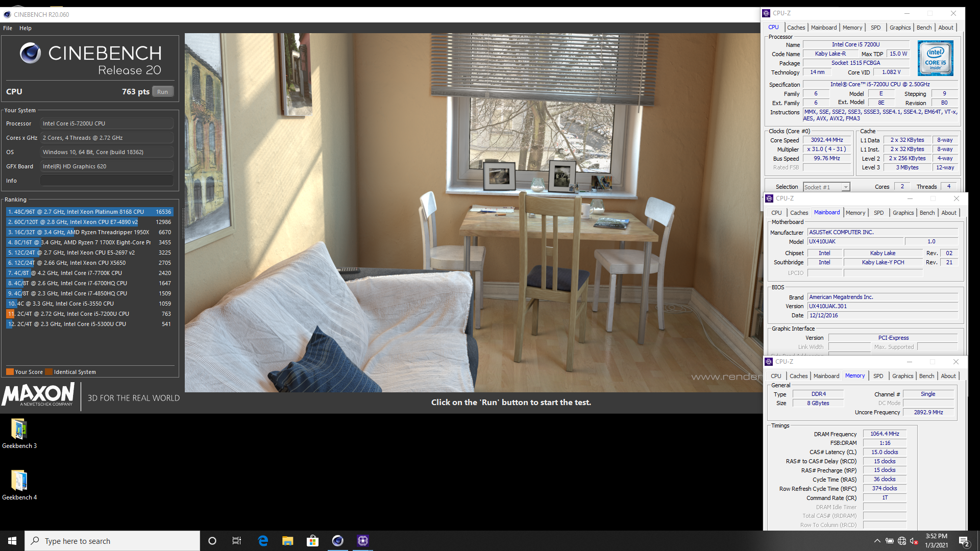The height and width of the screenshot is (551, 980).
Task: Run the CPU benchmark test
Action: tap(163, 92)
